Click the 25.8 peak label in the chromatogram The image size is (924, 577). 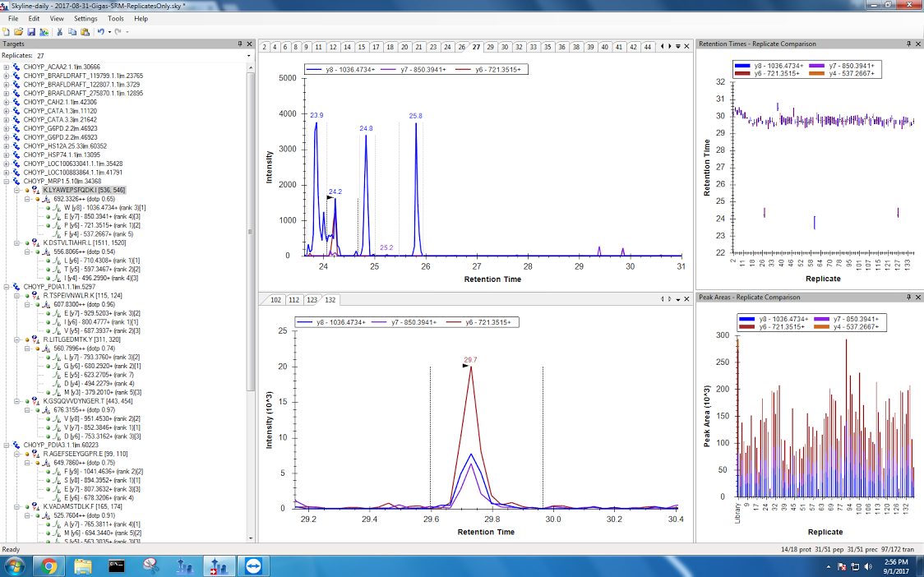415,116
